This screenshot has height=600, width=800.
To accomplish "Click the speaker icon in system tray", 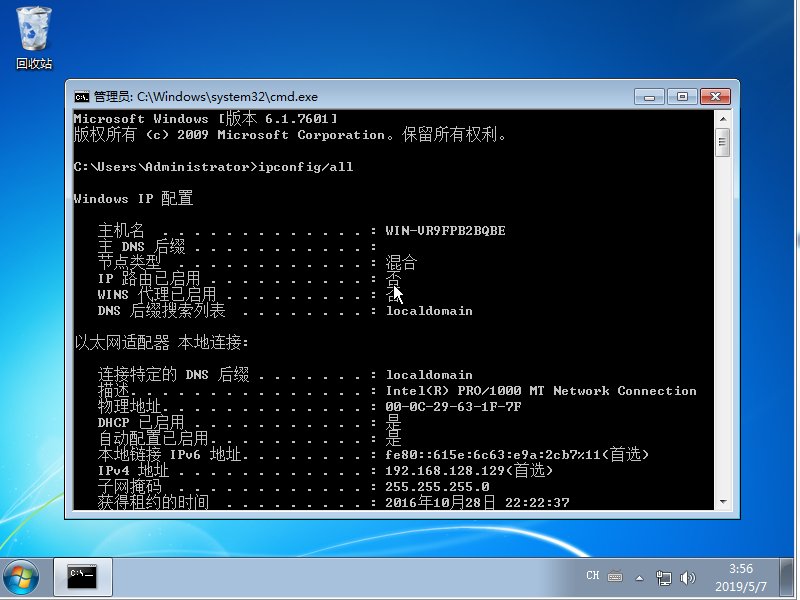I will [x=687, y=576].
